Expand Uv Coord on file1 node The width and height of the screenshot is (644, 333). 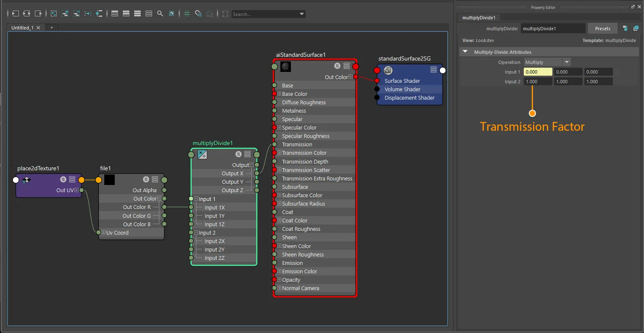point(103,233)
